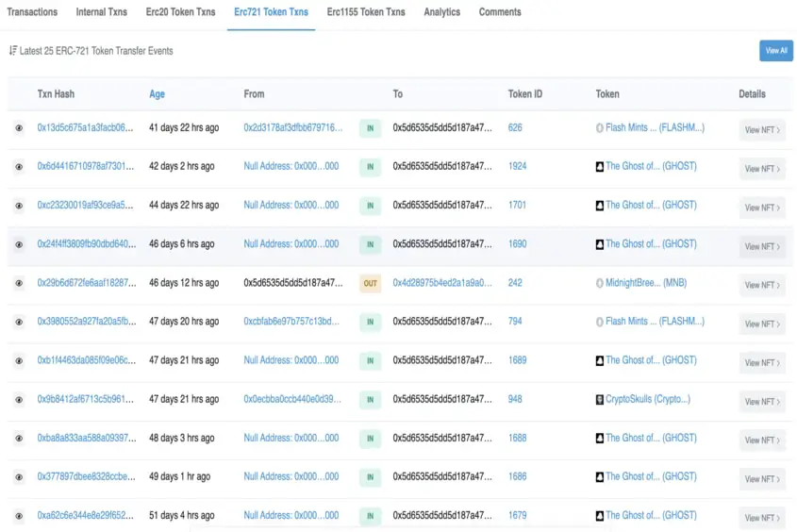View NFT for token ID 1688
This screenshot has height=532, width=797.
[x=762, y=440]
